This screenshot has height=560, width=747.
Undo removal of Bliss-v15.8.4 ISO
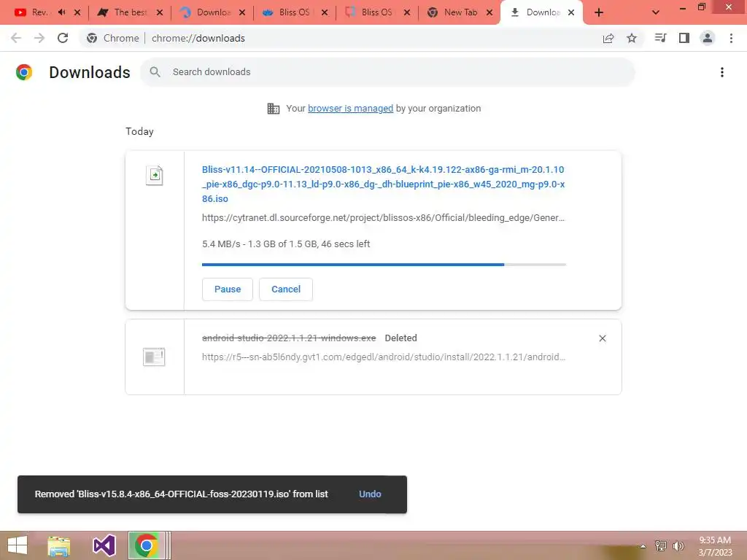click(370, 494)
